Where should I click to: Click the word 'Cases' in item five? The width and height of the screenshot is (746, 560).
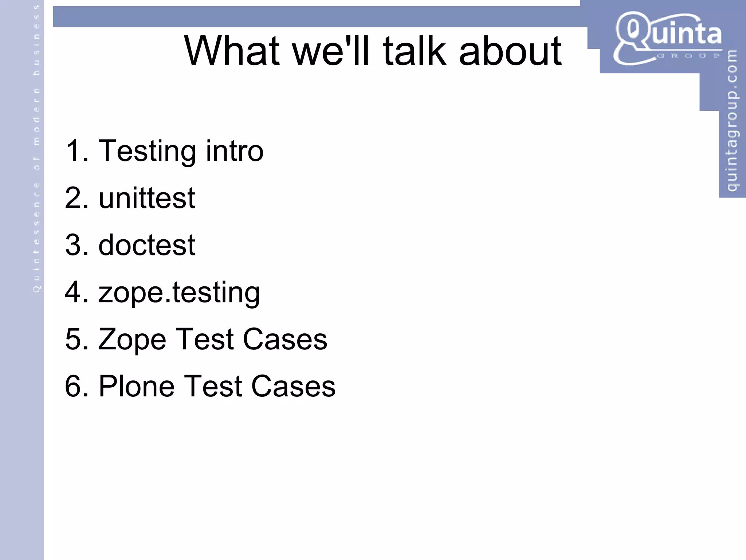click(x=285, y=339)
